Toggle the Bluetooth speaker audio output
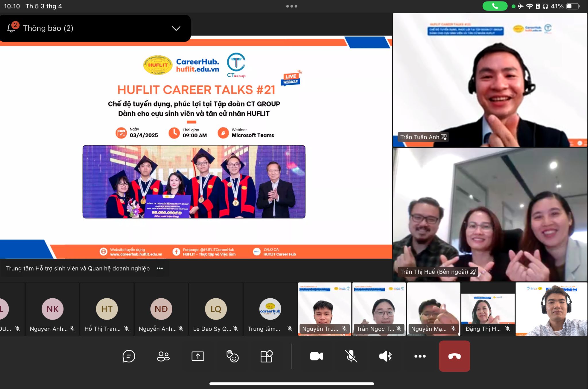Screen dimensions: 588x392 click(385, 356)
